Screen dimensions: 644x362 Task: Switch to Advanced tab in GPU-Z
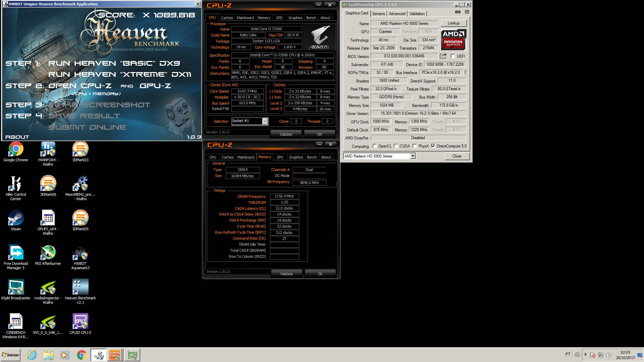pos(397,14)
